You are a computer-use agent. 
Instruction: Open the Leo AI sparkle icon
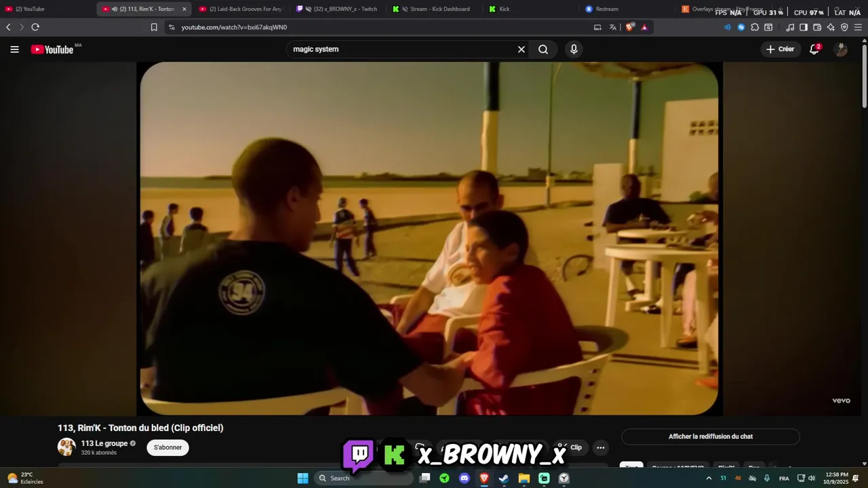tap(831, 27)
